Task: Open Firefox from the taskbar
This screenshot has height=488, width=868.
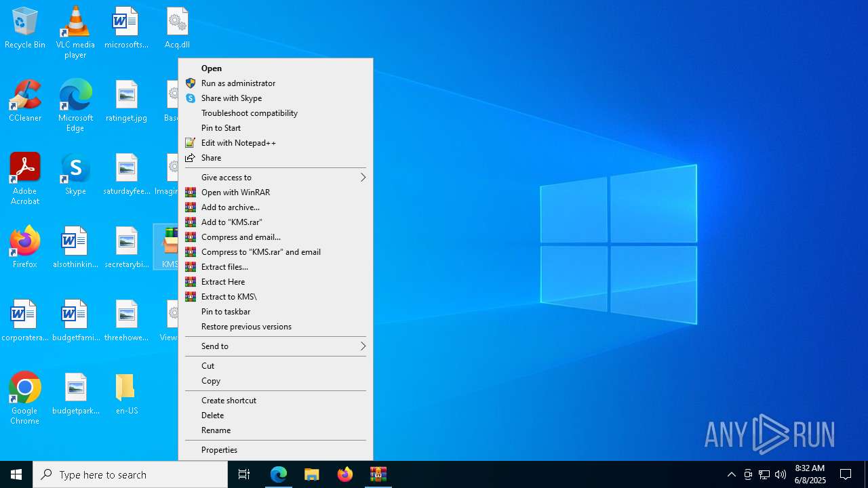Action: coord(345,474)
